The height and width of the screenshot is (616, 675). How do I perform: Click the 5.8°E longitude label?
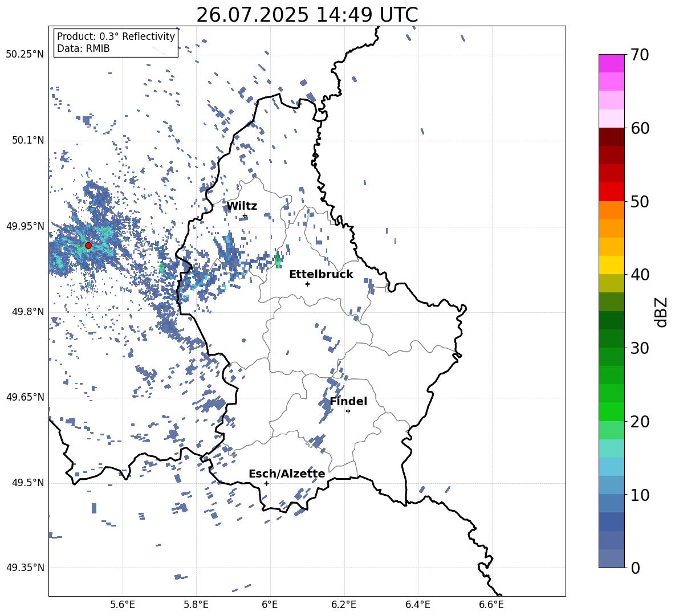tap(196, 605)
